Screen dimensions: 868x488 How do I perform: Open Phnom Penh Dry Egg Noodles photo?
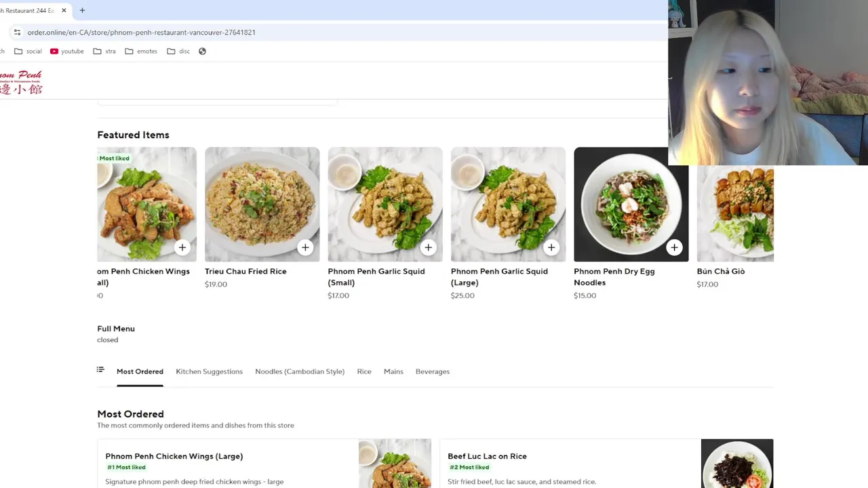[x=631, y=204]
